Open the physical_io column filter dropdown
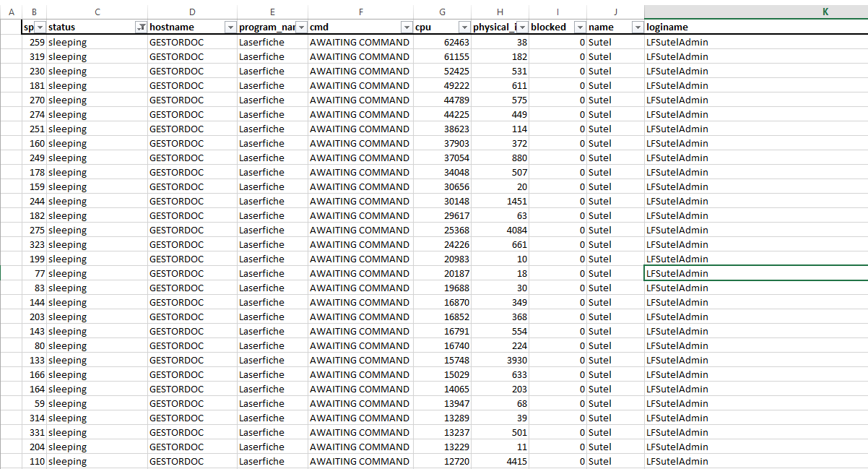 tap(522, 27)
